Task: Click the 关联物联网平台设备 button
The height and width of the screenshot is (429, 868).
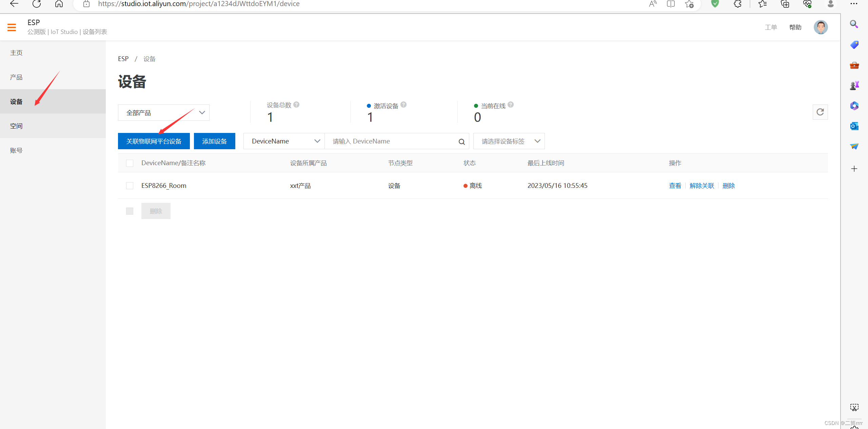Action: [154, 141]
